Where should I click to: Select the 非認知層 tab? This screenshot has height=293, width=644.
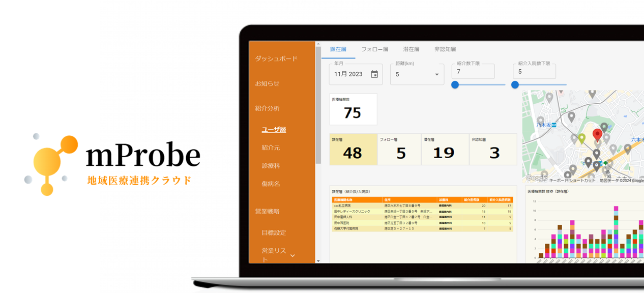[x=445, y=49]
